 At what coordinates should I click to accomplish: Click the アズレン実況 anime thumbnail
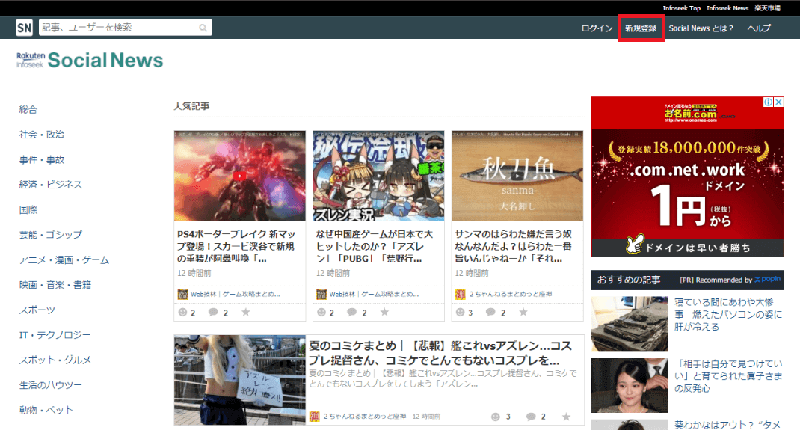[x=379, y=176]
